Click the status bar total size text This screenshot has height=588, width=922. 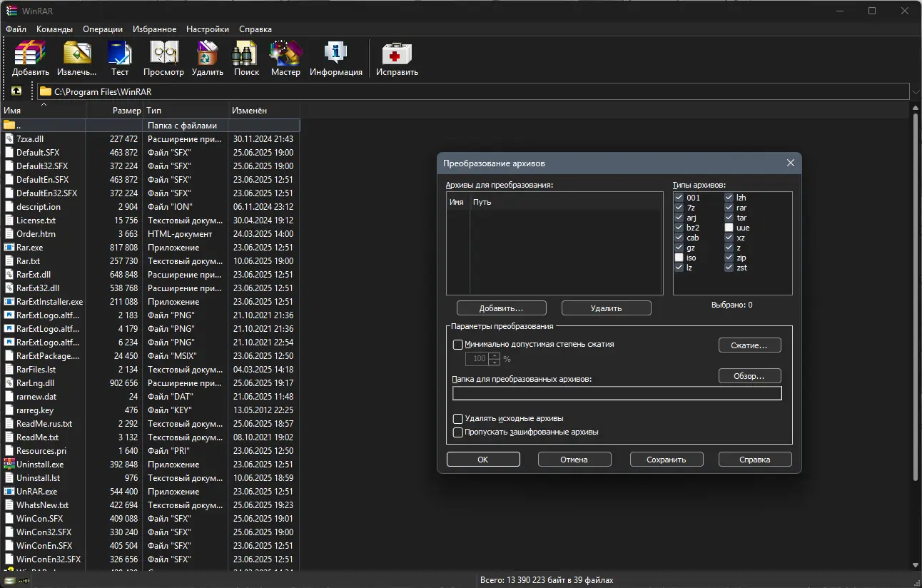(547, 580)
